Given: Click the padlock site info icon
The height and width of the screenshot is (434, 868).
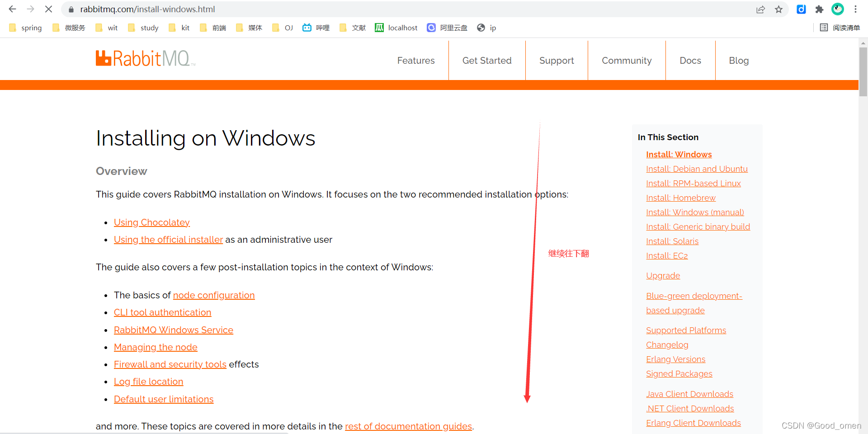Looking at the screenshot, I should point(71,9).
